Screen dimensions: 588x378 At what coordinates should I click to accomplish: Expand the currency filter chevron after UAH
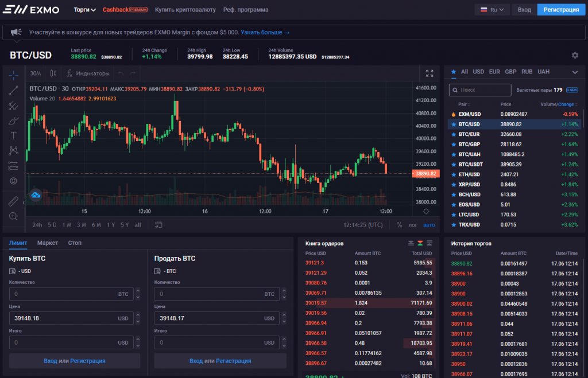575,72
